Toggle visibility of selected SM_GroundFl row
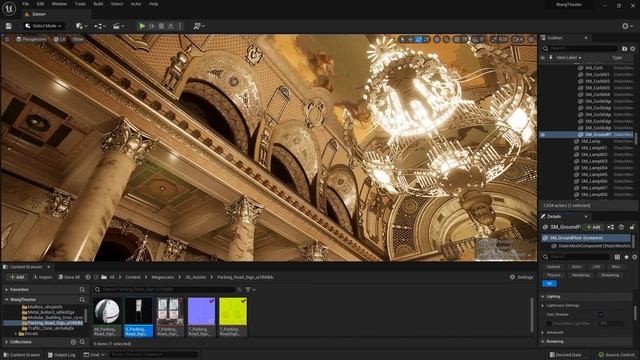The height and width of the screenshot is (360, 640). (x=543, y=134)
